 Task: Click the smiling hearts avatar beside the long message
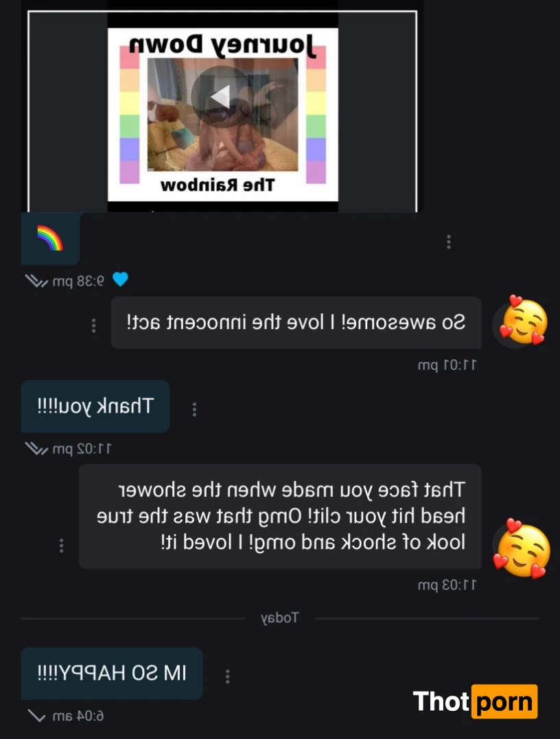521,549
